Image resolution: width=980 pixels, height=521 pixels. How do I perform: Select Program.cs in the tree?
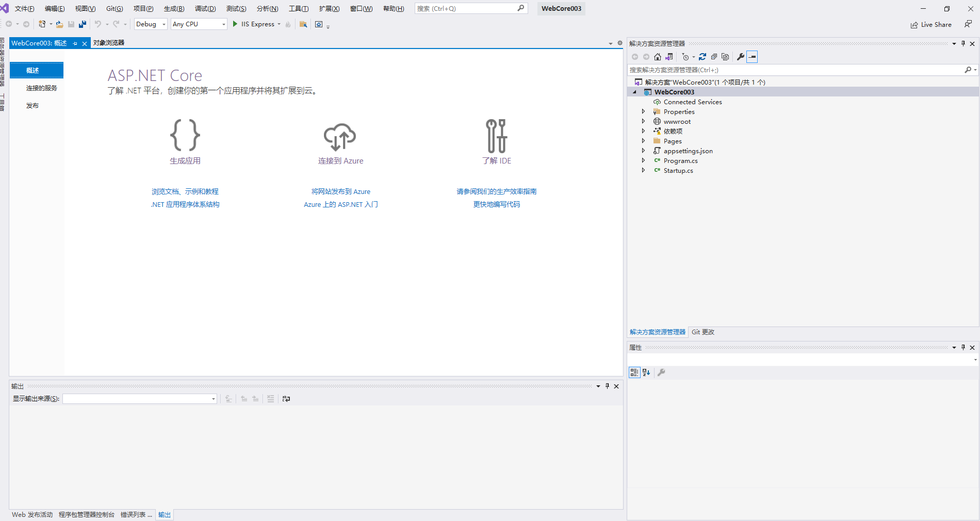pyautogui.click(x=680, y=160)
